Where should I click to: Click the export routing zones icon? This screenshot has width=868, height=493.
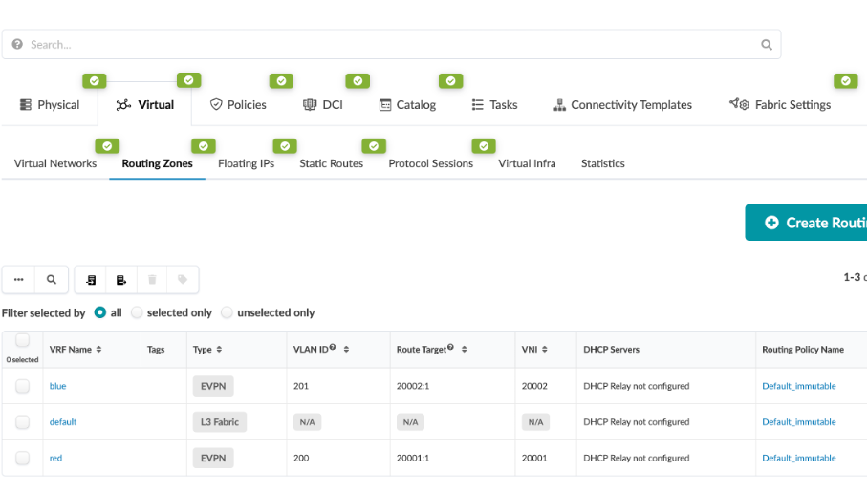(121, 280)
